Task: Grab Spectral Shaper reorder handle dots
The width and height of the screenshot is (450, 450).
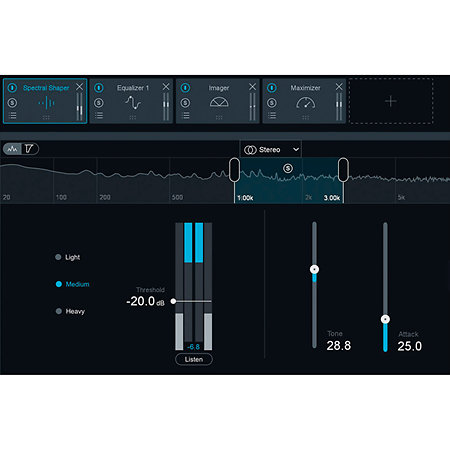Action: (x=46, y=117)
